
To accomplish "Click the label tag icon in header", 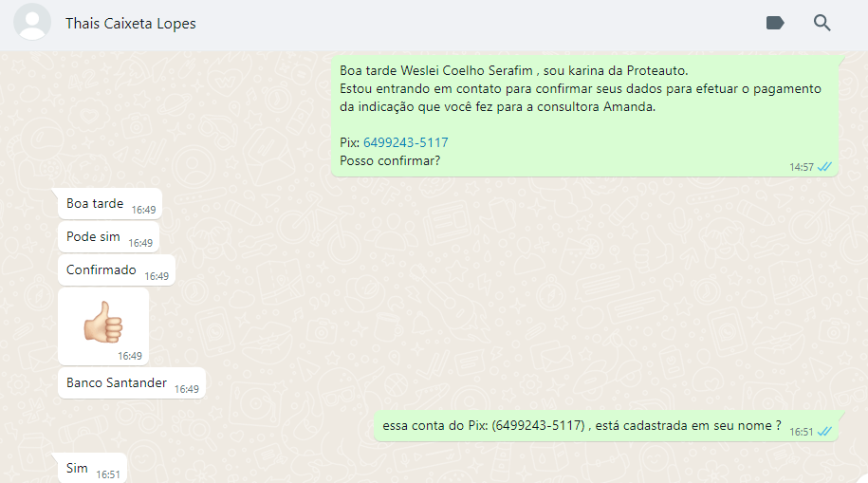I will [775, 23].
